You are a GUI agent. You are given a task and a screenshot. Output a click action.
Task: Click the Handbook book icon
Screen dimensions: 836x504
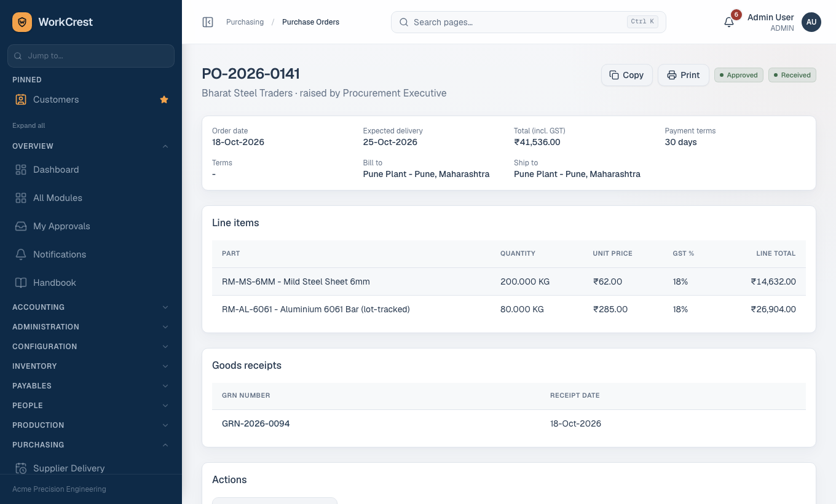click(x=21, y=283)
